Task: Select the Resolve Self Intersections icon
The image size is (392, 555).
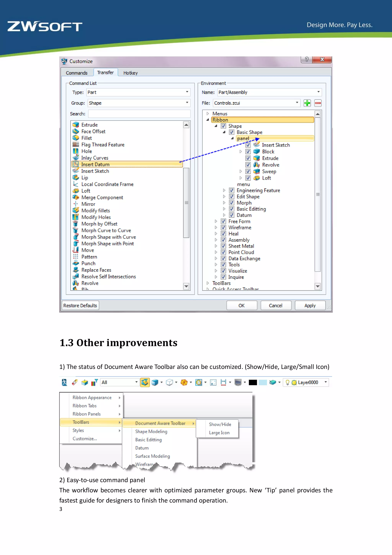Action: pyautogui.click(x=76, y=276)
